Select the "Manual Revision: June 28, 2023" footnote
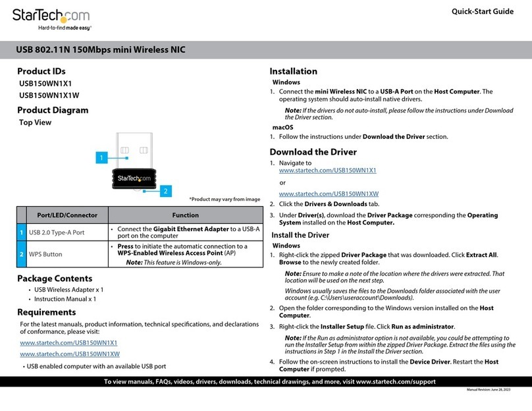The image size is (532, 411). pyautogui.click(x=489, y=390)
